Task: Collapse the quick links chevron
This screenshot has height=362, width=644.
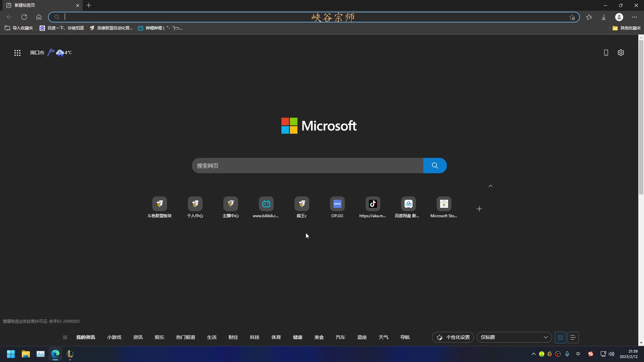Action: pos(491,186)
